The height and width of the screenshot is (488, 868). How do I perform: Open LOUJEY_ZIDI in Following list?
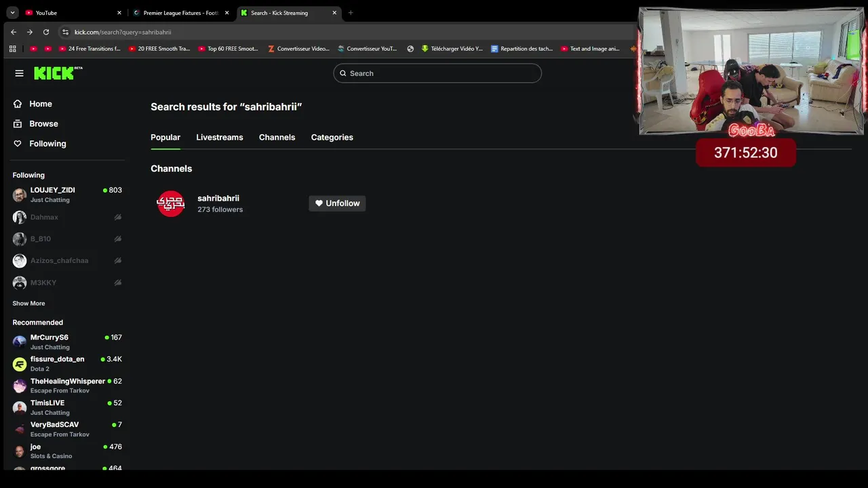[x=67, y=195]
